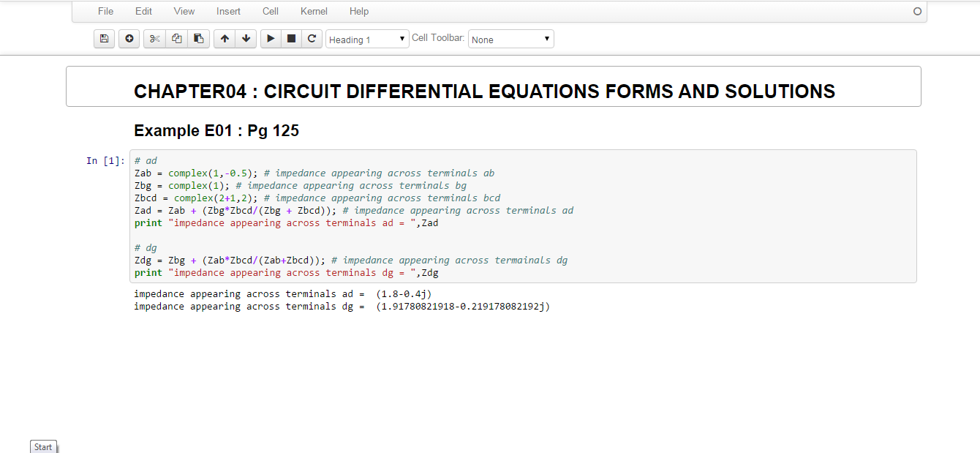Viewport: 980px width, 453px height.
Task: Expand the Cell Toolbar None dropdown
Action: (510, 40)
